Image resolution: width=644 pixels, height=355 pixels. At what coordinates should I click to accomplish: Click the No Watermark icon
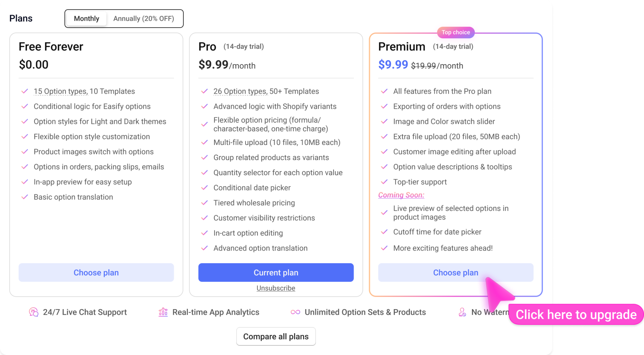462,312
